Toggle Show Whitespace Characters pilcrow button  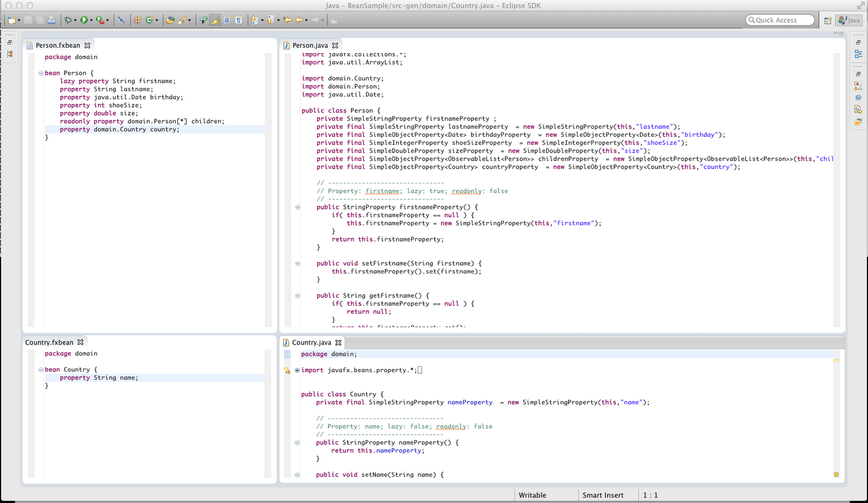click(x=238, y=20)
